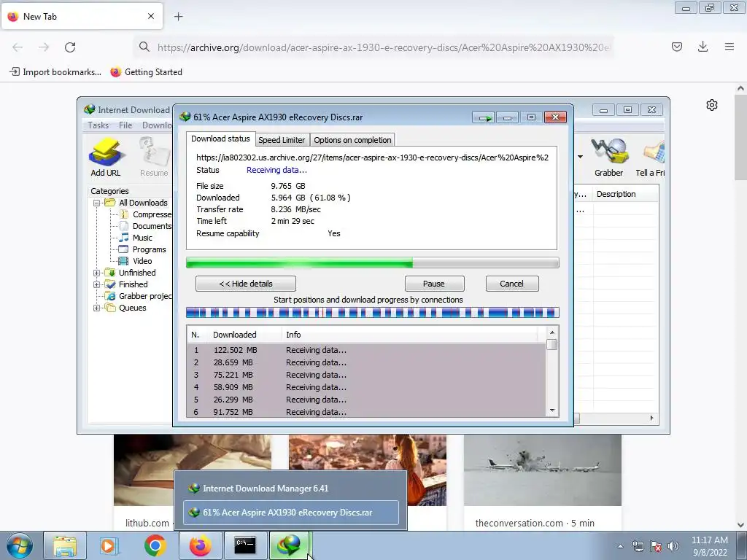Screen dimensions: 747x560
Task: Collapse the All Downloads tree node
Action: pos(97,203)
